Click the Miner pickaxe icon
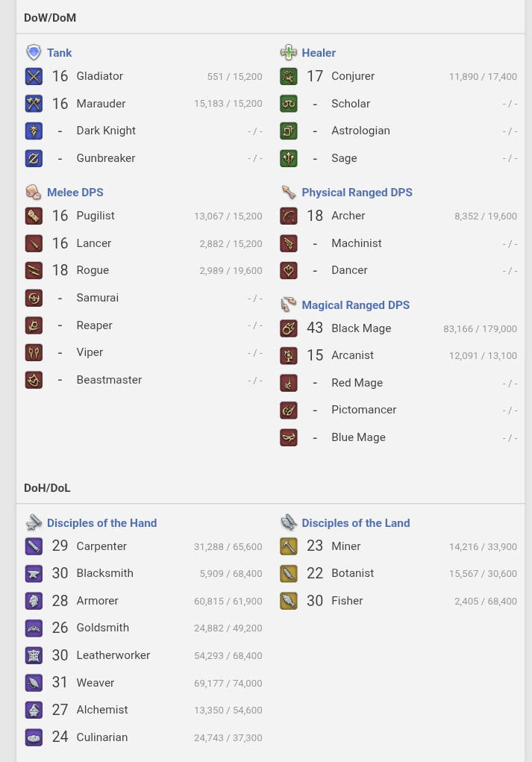The height and width of the screenshot is (762, 532). pos(289,546)
